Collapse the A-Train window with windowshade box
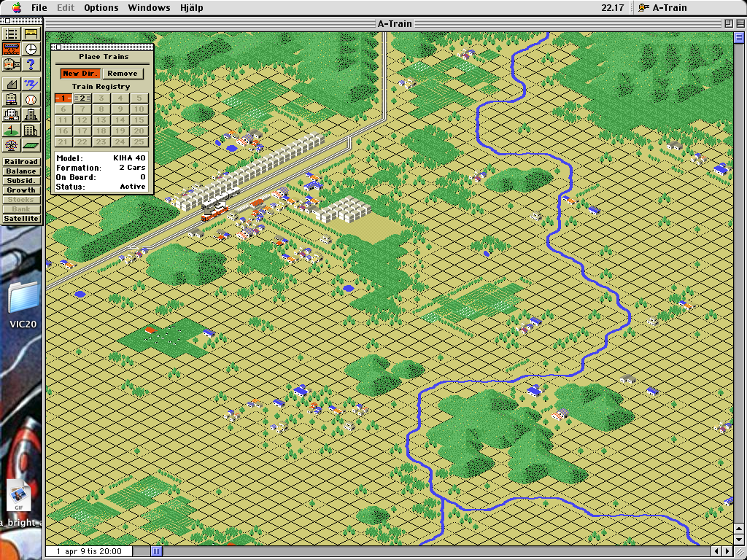The height and width of the screenshot is (560, 747). [740, 23]
